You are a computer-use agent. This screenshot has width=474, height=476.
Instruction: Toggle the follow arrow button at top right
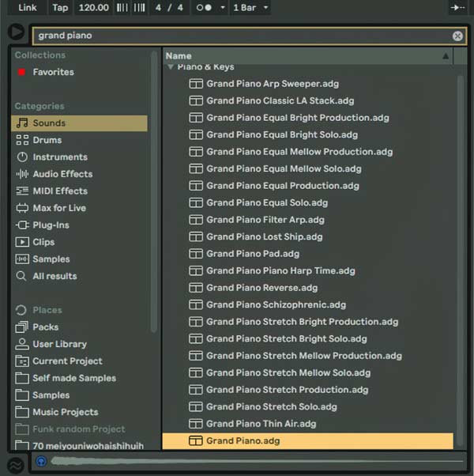click(457, 7)
